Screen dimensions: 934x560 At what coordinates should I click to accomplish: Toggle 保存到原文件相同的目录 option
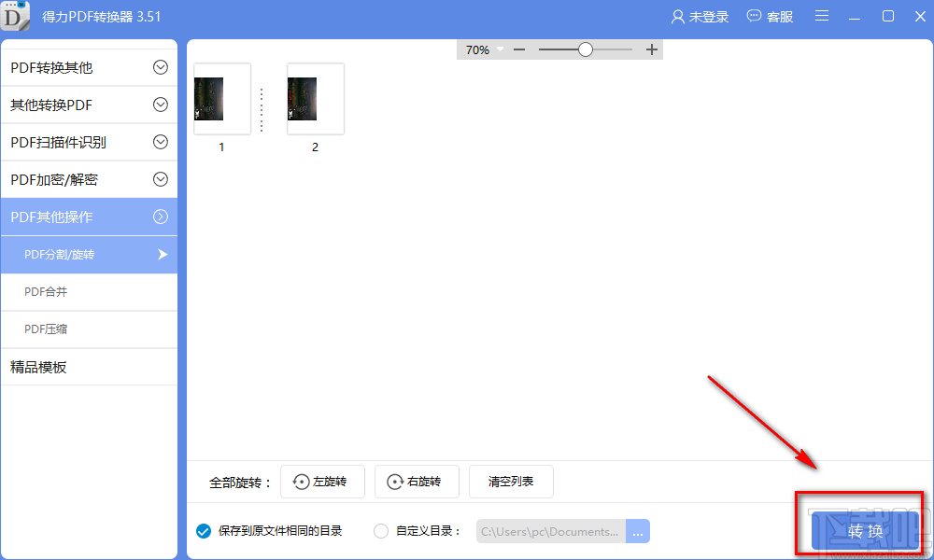[x=204, y=531]
